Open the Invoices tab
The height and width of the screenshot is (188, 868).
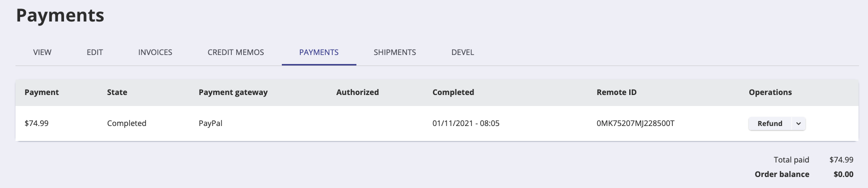(x=155, y=52)
